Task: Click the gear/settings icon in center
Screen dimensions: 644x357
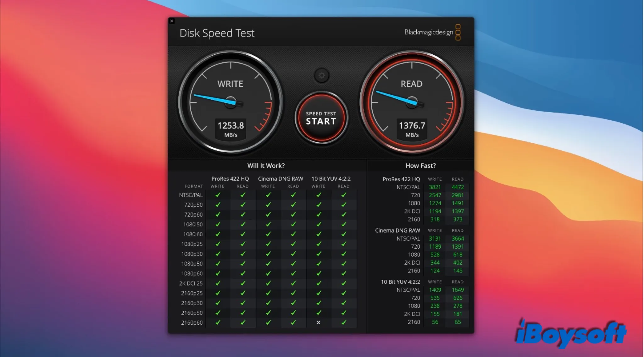Action: (x=322, y=76)
